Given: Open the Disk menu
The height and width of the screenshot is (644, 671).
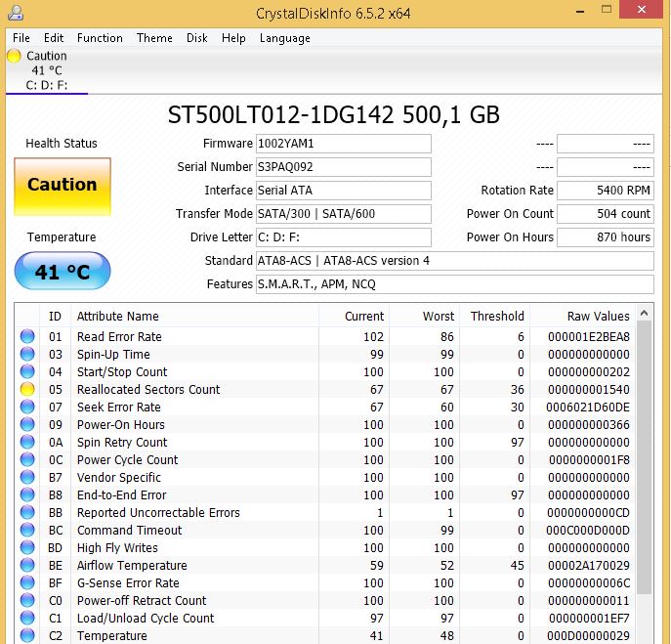Looking at the screenshot, I should [197, 38].
